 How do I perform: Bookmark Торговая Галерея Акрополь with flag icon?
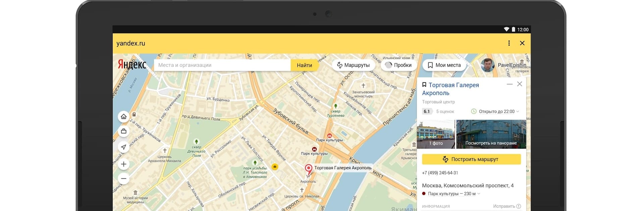(424, 85)
